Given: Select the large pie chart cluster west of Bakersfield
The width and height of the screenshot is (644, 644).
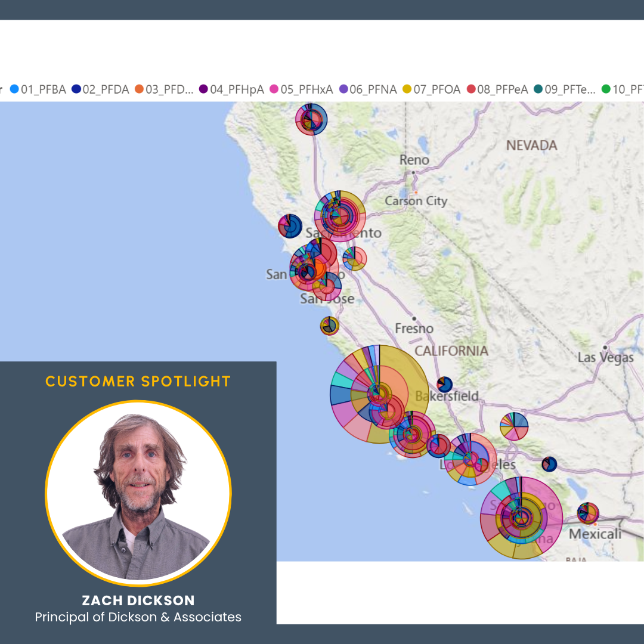Looking at the screenshot, I should (x=379, y=394).
